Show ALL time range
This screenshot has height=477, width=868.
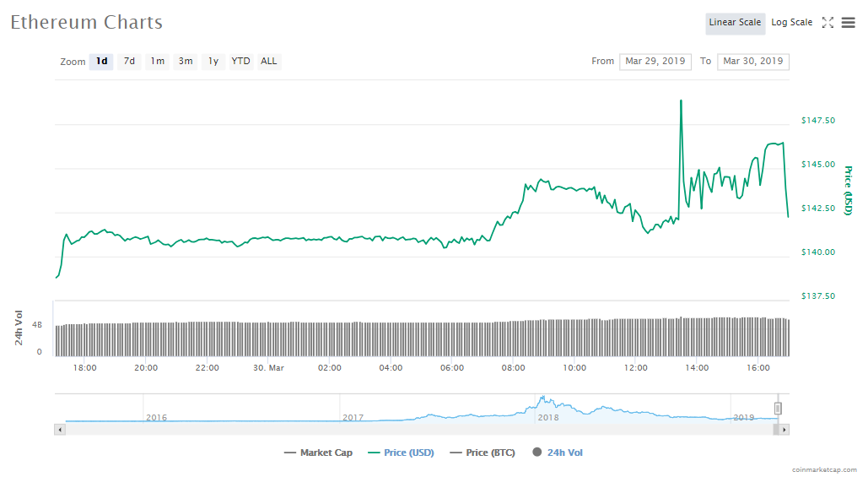coord(269,62)
